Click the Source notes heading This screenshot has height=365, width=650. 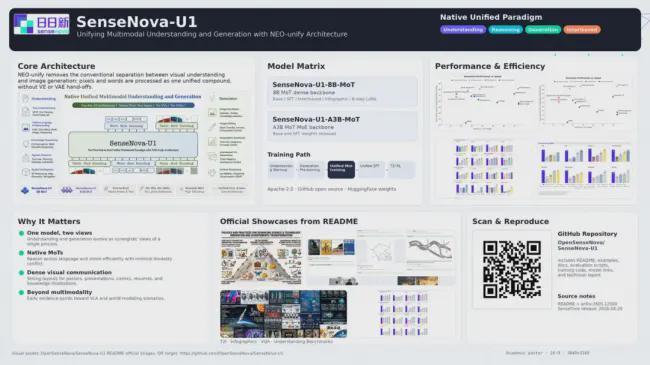pyautogui.click(x=576, y=296)
